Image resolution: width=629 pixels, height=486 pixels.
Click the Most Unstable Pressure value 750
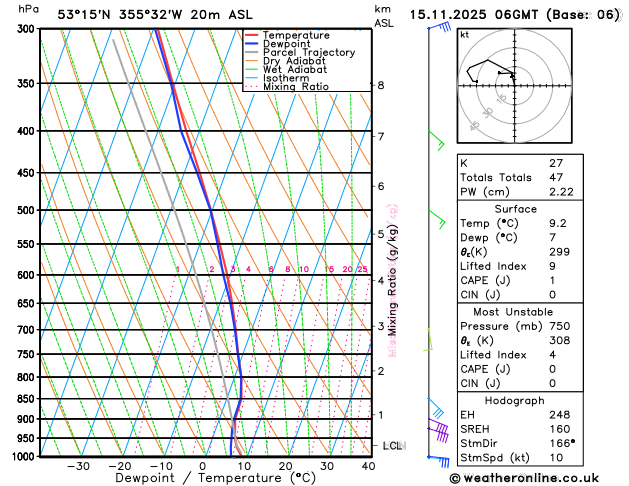pos(560,326)
